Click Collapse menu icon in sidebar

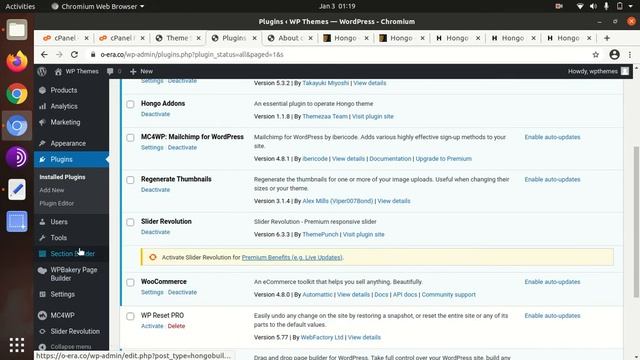[42, 347]
